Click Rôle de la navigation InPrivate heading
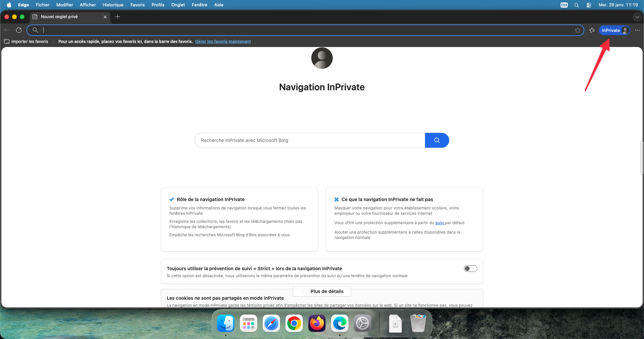 point(211,199)
